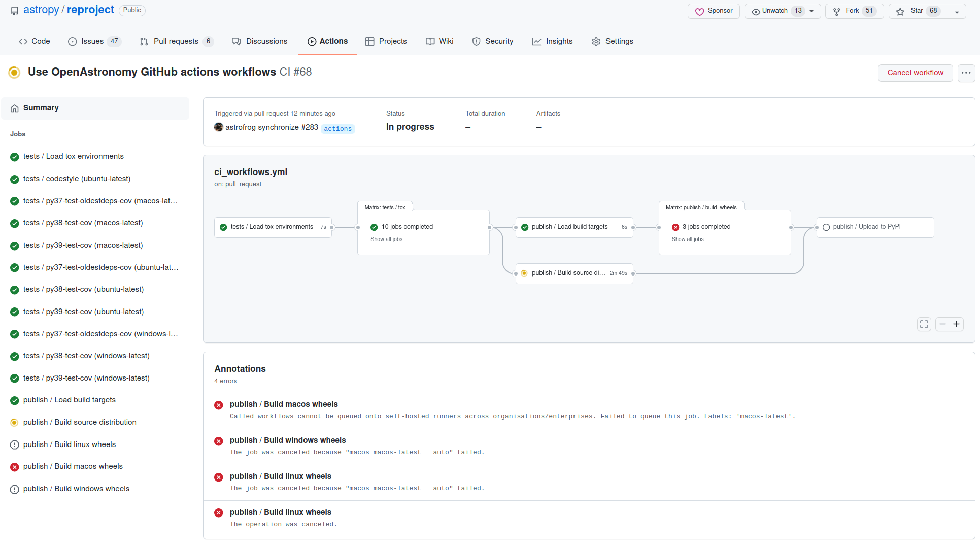Select the Wiki book icon in navigation
Screen dimensions: 980x549
point(430,41)
